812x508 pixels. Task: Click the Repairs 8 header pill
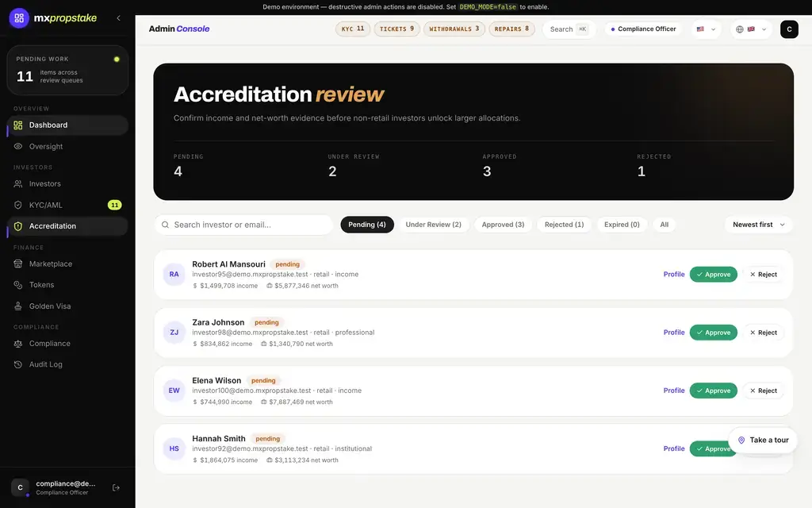click(x=511, y=29)
